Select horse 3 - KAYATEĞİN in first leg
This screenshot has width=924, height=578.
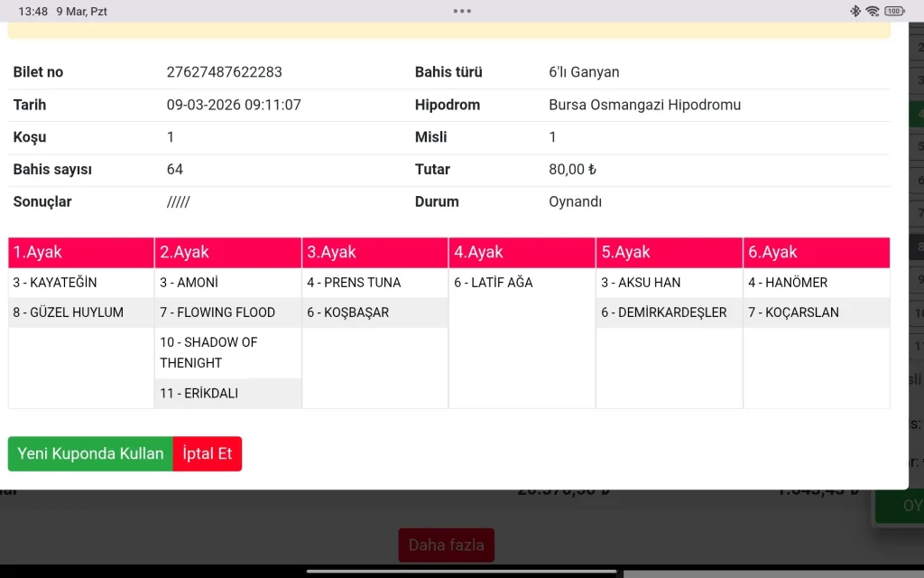click(x=55, y=283)
